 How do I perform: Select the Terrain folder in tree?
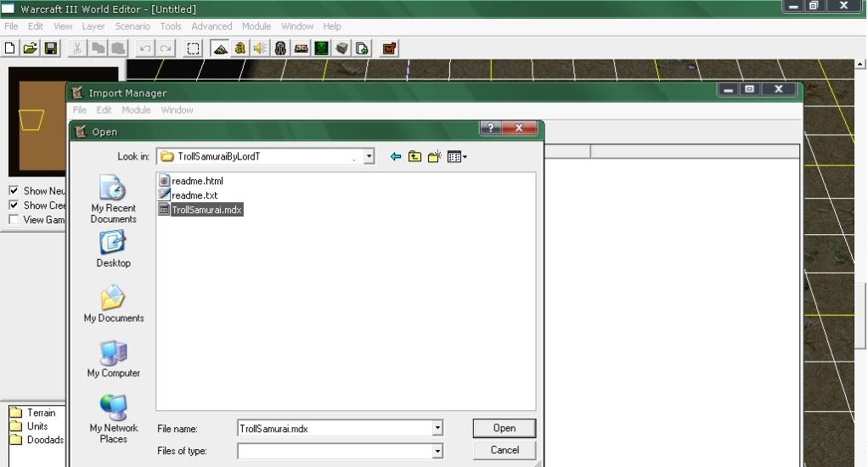click(33, 412)
